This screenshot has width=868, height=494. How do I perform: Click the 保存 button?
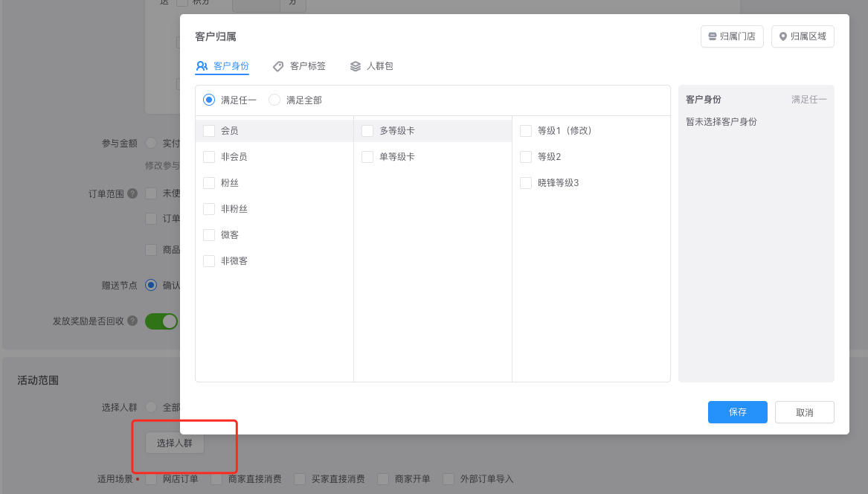(737, 412)
